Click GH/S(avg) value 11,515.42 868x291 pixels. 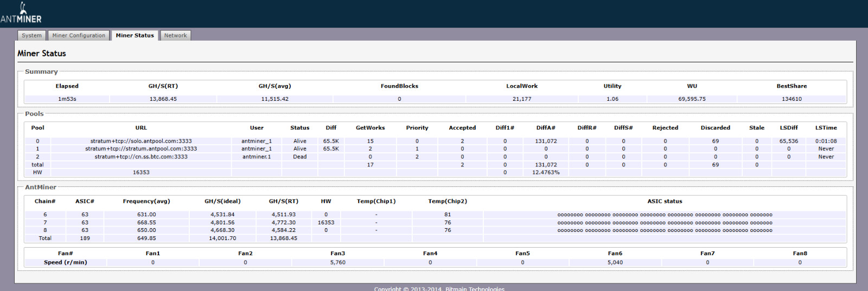pos(275,99)
